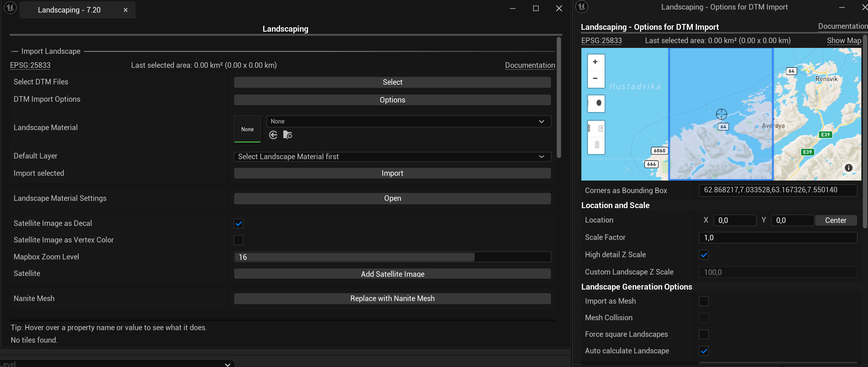The image size is (868, 367).
Task: Open the Landscape Material None dropdown
Action: pyautogui.click(x=409, y=122)
